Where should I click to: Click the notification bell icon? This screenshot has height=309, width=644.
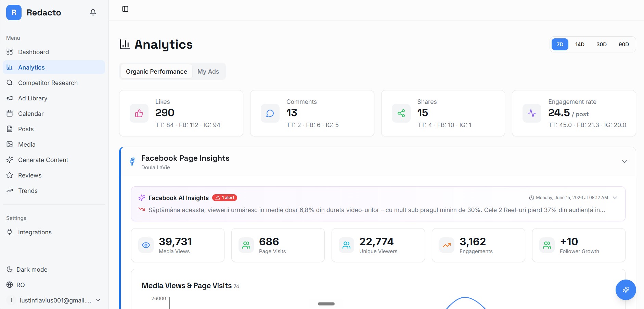tap(93, 12)
